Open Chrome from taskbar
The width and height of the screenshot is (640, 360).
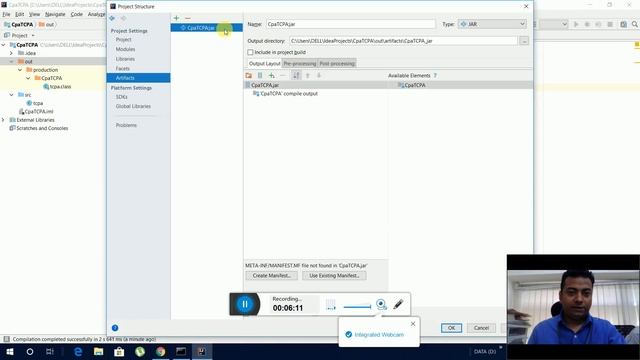(x=160, y=351)
